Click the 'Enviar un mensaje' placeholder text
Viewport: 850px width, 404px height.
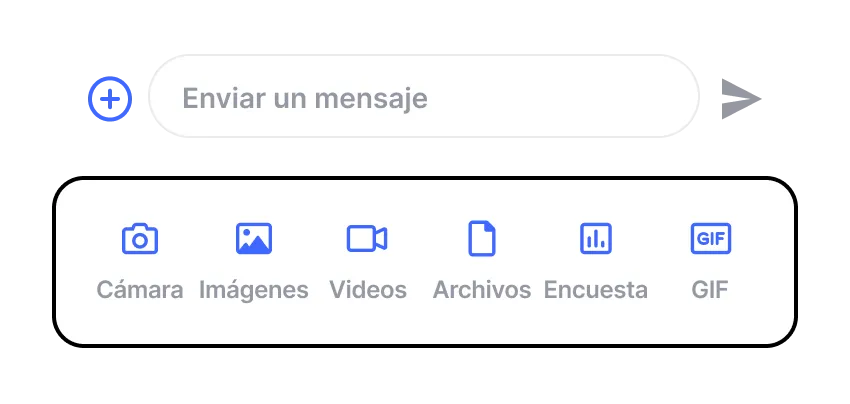click(x=305, y=99)
